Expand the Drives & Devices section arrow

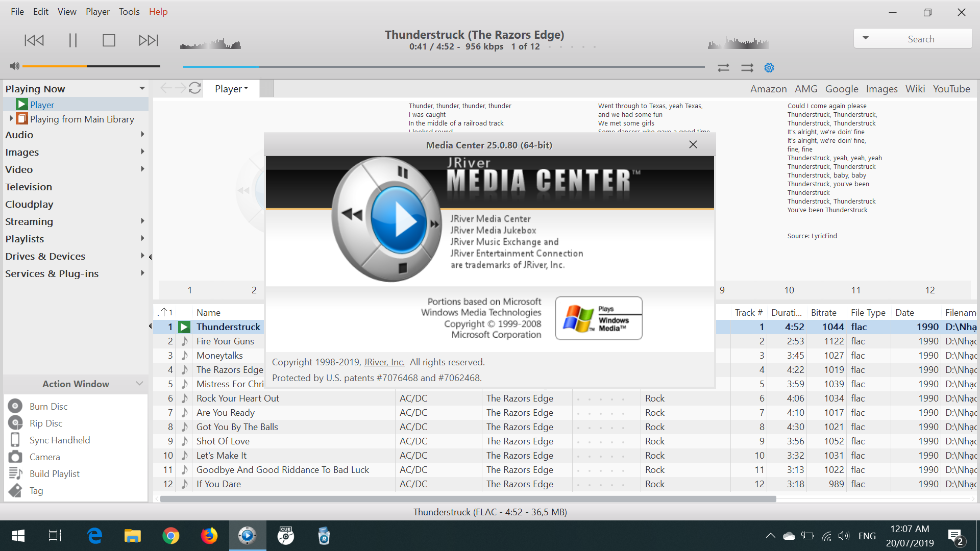(x=142, y=256)
